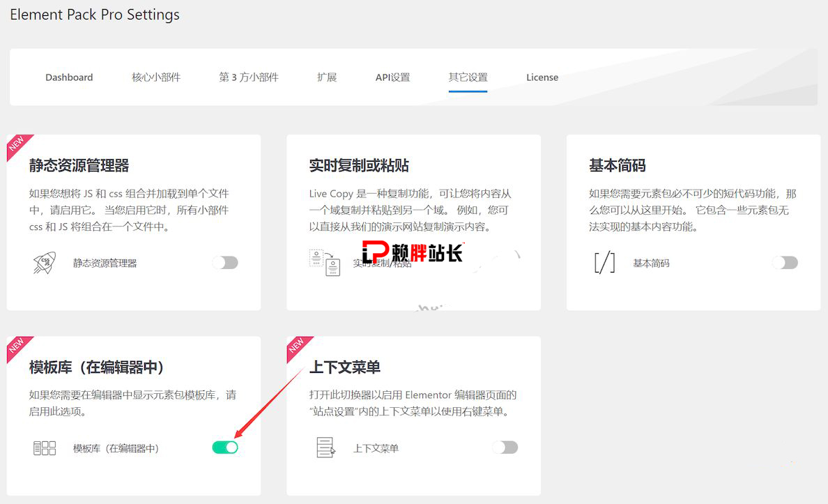Enable the 基本简码 toggle switch
The height and width of the screenshot is (504, 828).
(785, 263)
